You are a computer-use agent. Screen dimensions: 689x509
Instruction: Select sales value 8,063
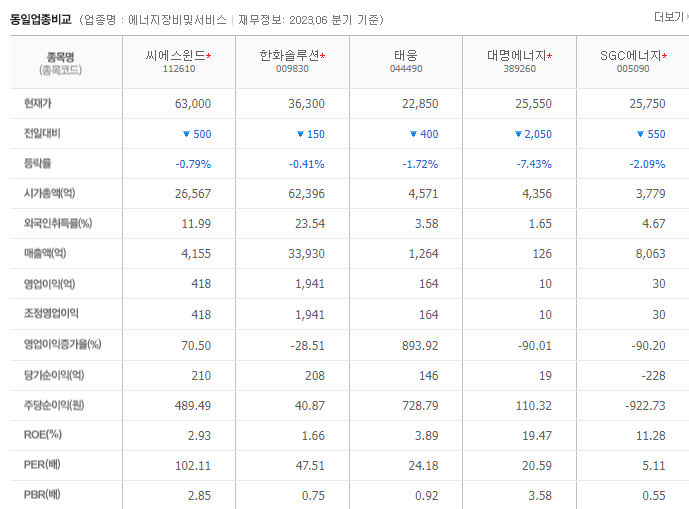(x=650, y=254)
